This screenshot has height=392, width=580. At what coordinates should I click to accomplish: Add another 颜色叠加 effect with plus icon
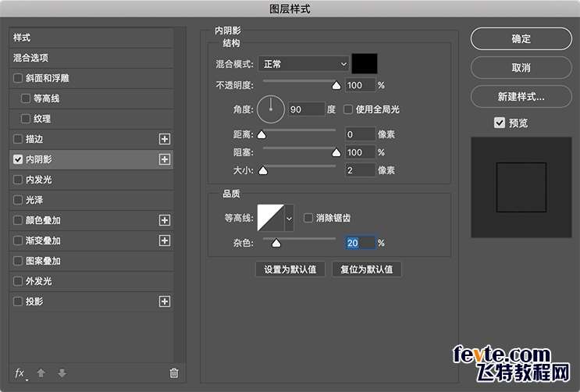tap(165, 220)
